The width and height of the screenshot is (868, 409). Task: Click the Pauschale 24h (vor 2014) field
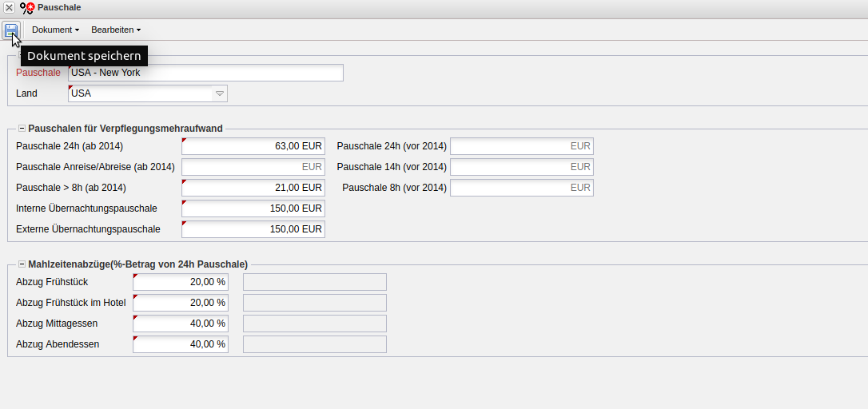point(521,146)
